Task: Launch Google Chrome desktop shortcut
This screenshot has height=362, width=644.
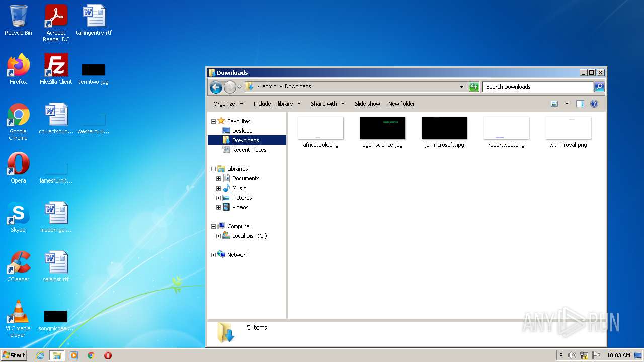Action: 18,122
